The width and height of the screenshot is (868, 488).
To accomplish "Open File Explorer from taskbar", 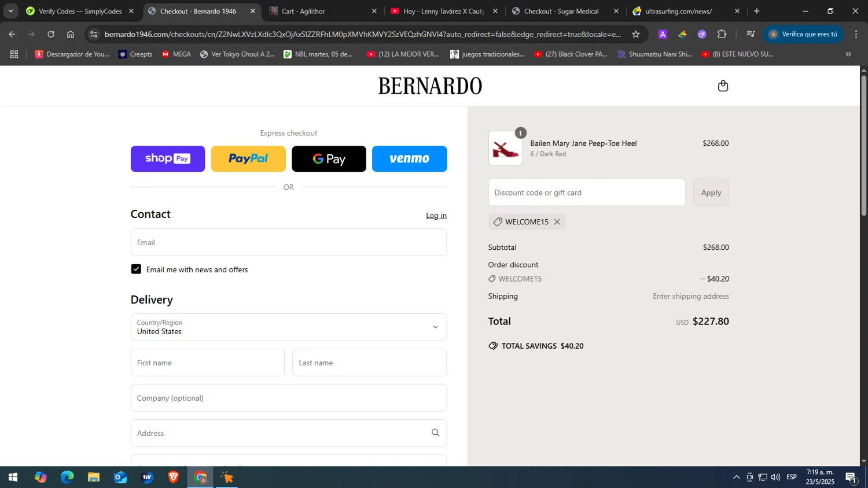I will (94, 478).
